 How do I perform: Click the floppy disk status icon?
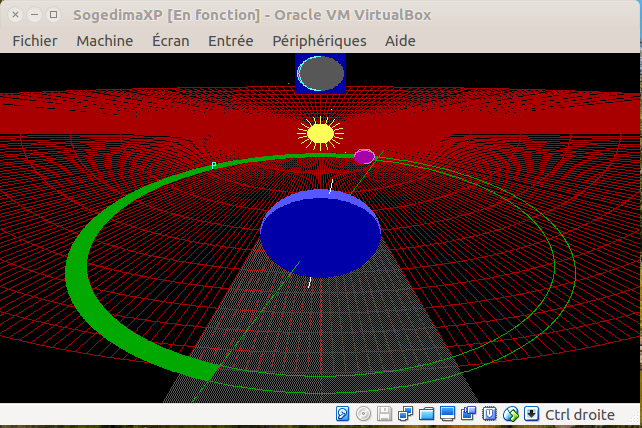point(384,414)
